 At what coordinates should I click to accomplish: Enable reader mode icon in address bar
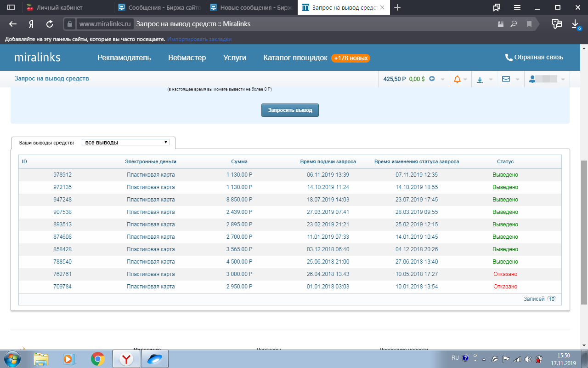(501, 24)
